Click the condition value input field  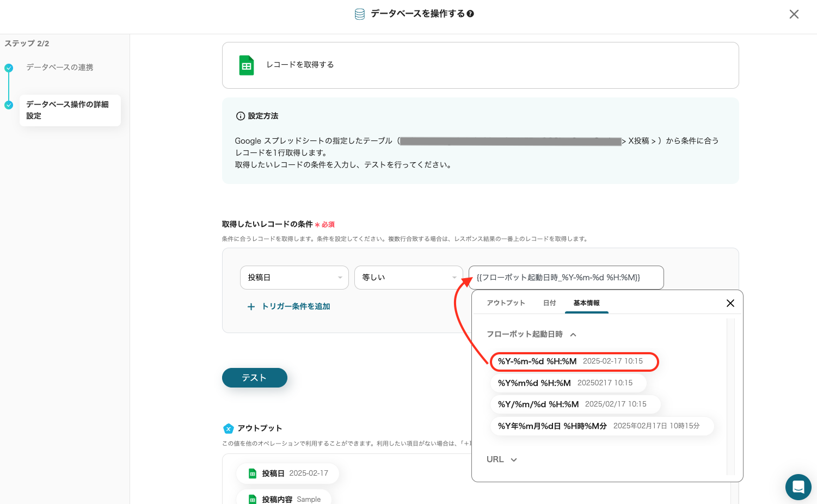566,278
